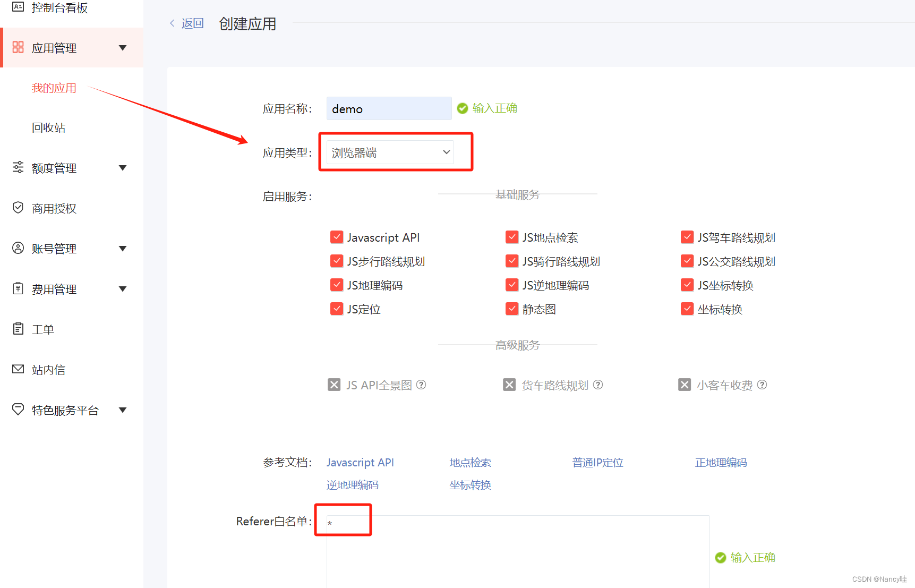Toggle the 坐标转换 checkbox

[687, 309]
